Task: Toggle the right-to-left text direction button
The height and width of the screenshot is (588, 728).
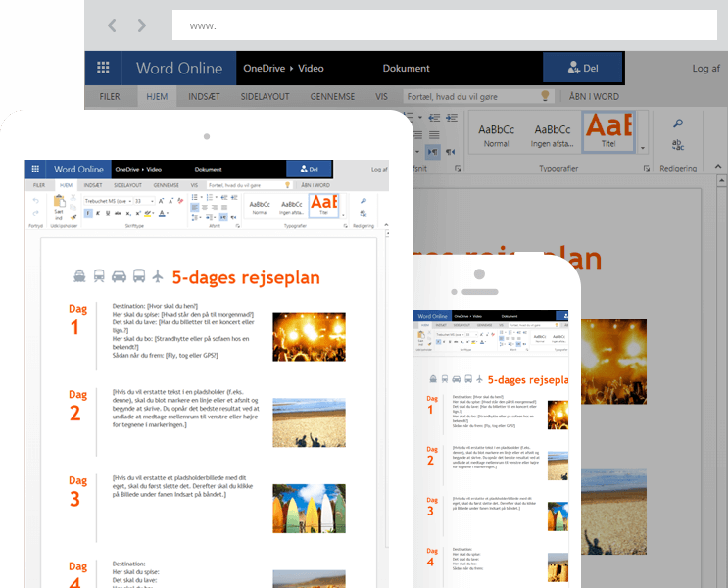Action: click(451, 152)
